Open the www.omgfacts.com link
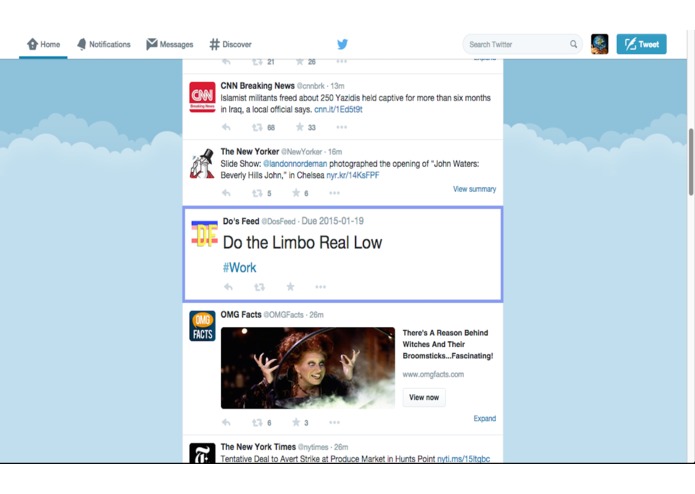The width and height of the screenshot is (695, 494). tap(433, 374)
